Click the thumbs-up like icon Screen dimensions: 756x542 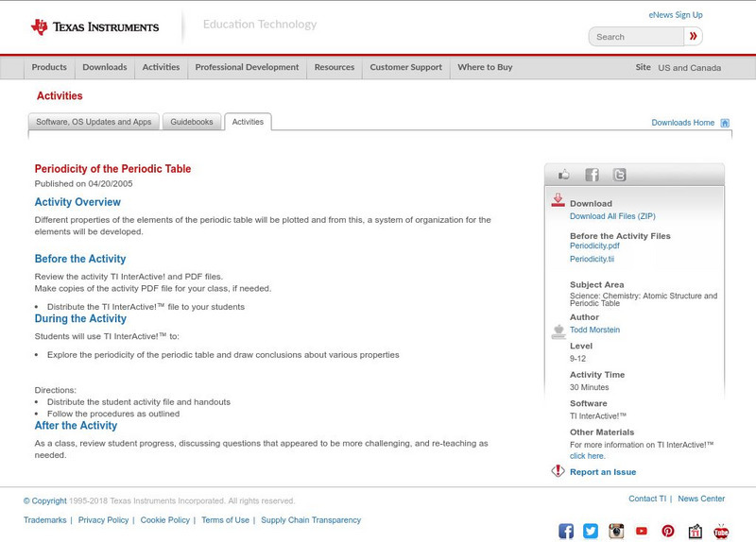[563, 175]
